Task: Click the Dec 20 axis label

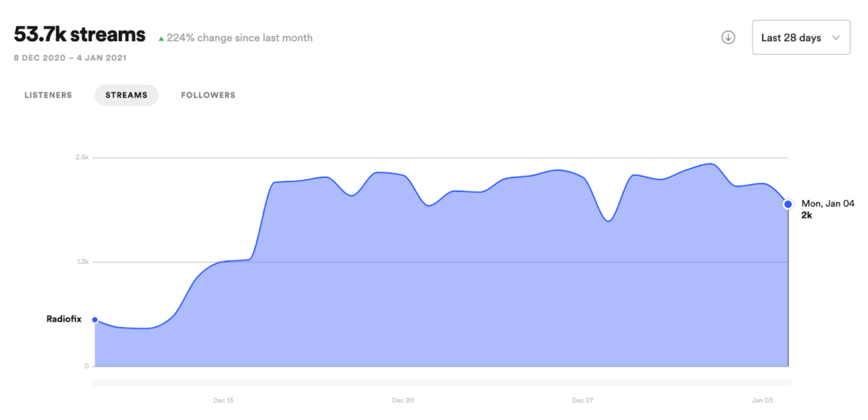Action: tap(402, 400)
